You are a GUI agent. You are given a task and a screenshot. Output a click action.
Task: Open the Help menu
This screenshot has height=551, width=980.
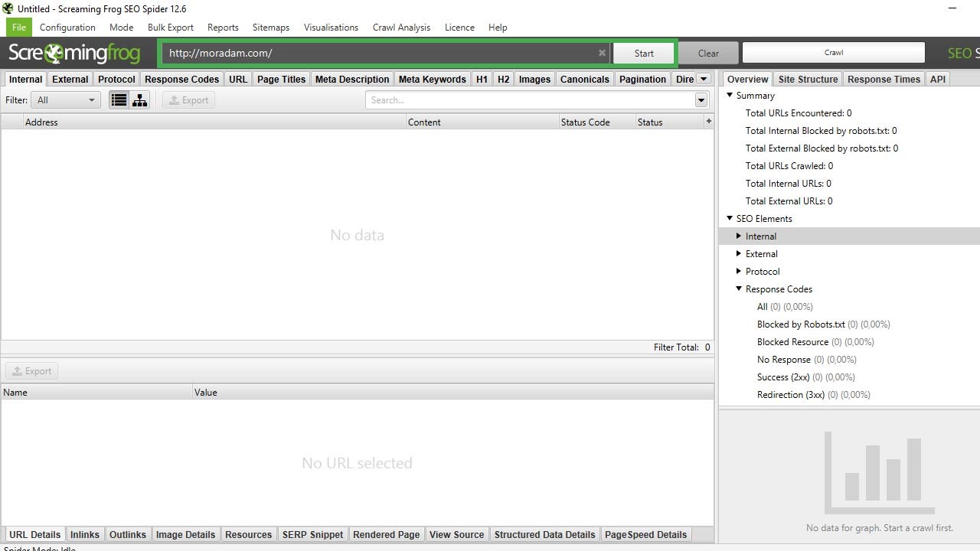(498, 27)
